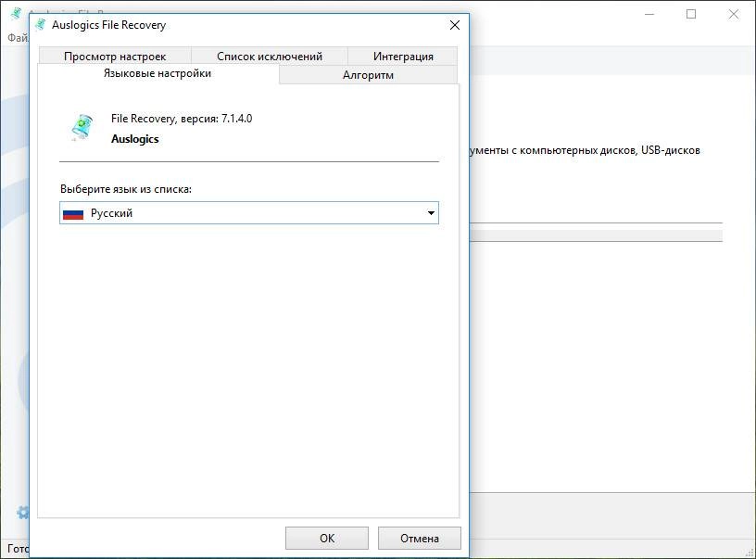Click the status bar resize grip

750,553
